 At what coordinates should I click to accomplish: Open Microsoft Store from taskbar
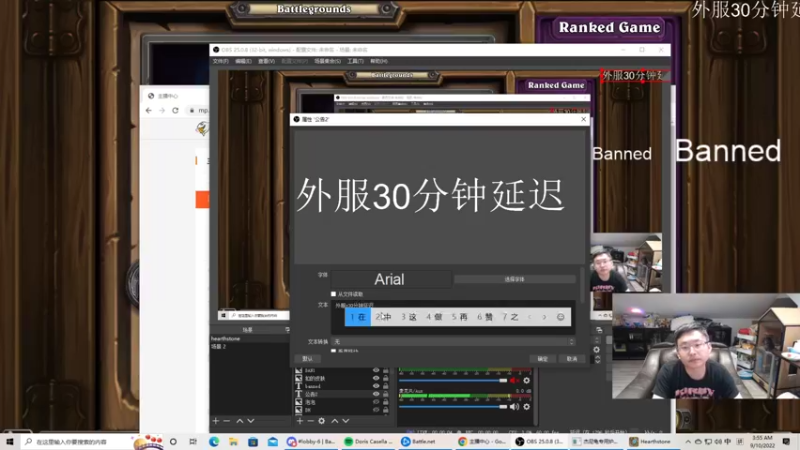click(x=253, y=441)
